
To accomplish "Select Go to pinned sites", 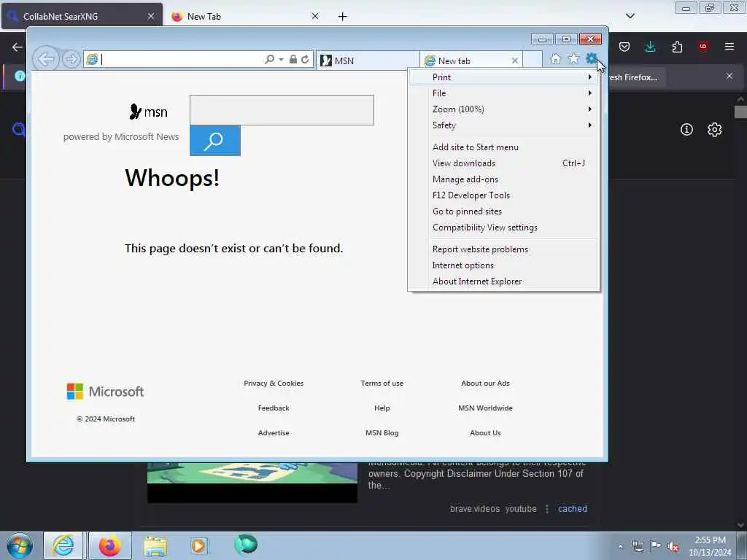I will tap(504, 211).
